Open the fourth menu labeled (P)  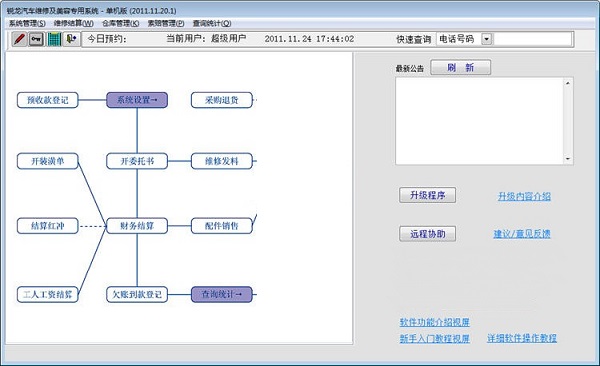pos(166,23)
